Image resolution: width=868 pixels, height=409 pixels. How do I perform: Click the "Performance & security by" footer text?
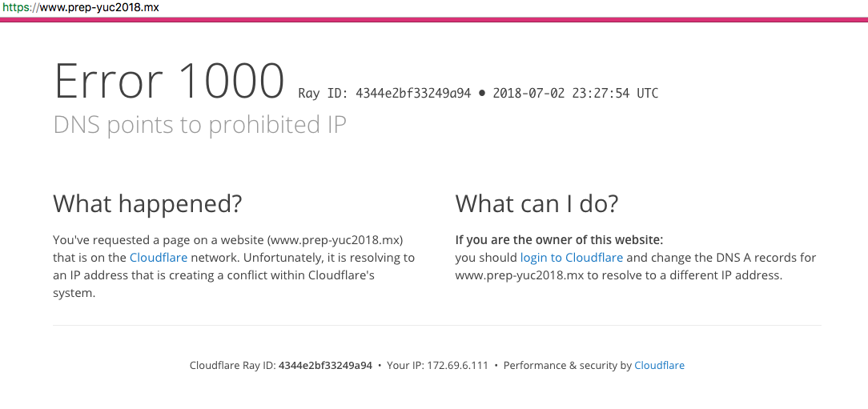point(567,366)
